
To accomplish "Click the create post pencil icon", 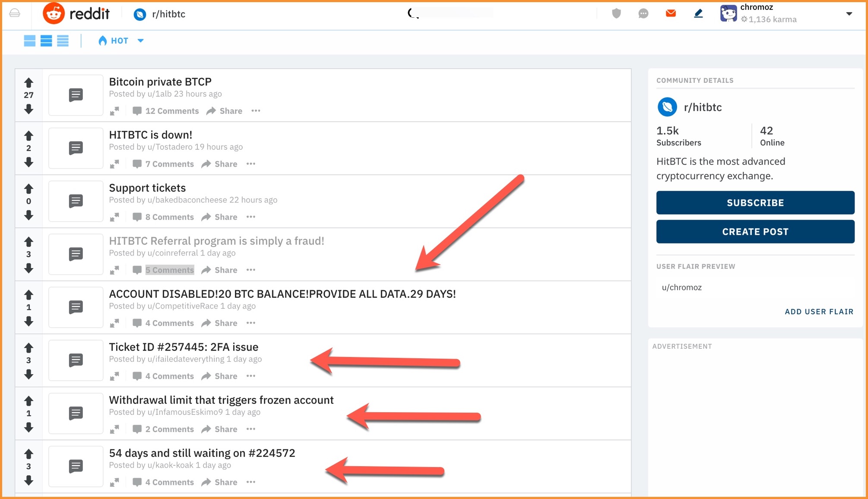I will click(698, 14).
